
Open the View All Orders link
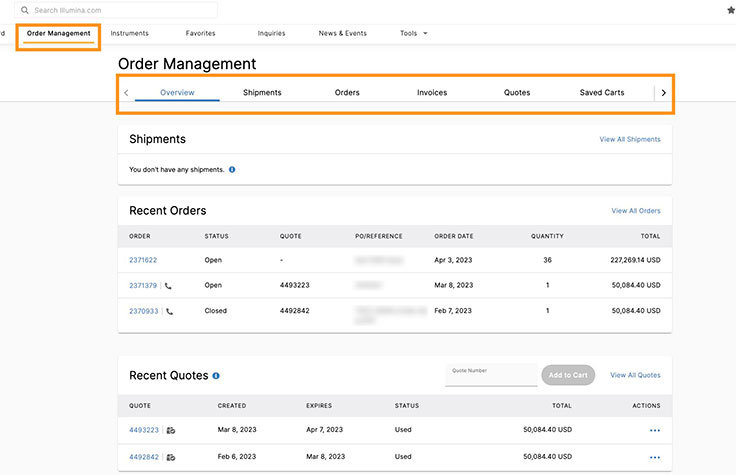(636, 211)
